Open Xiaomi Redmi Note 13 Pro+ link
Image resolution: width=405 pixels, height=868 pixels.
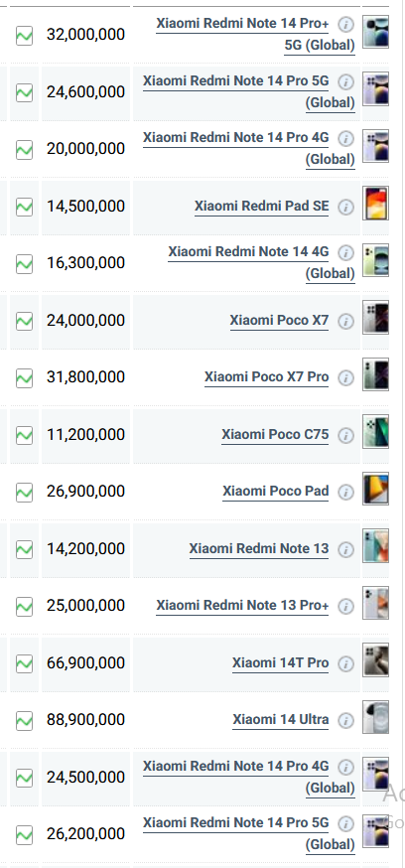242,606
